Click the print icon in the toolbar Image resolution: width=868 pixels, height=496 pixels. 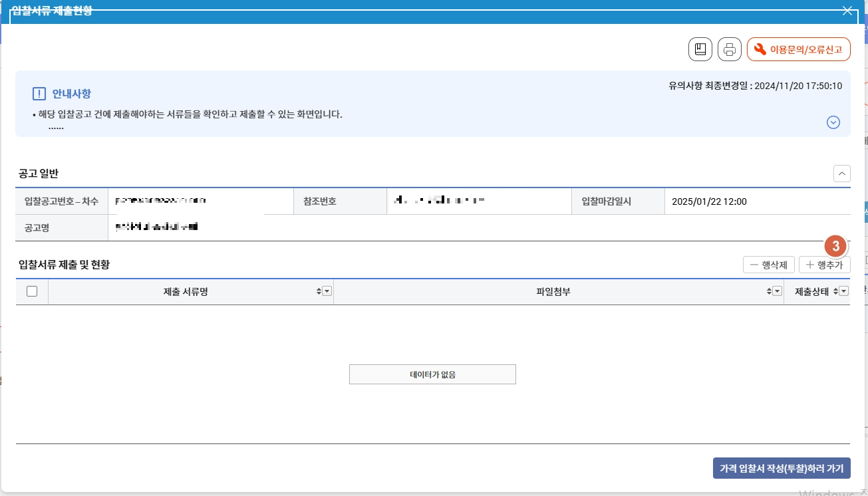(x=729, y=49)
